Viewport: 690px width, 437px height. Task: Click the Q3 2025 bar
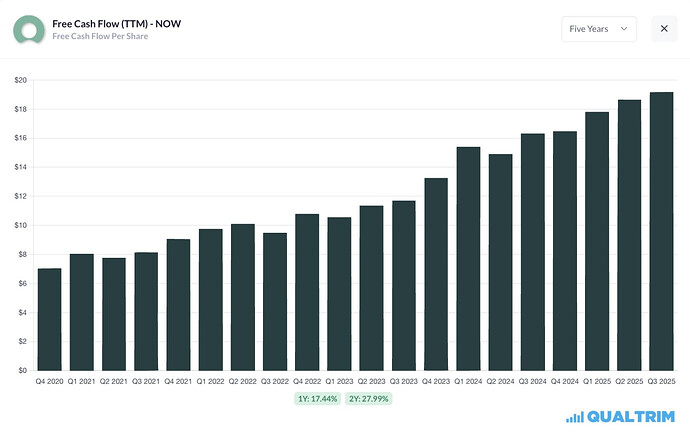(661, 231)
